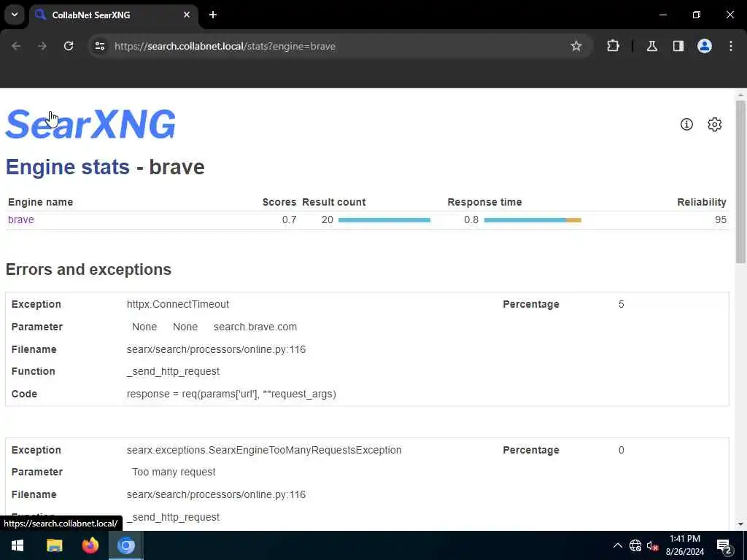
Task: Show hidden system tray icons
Action: click(617, 545)
